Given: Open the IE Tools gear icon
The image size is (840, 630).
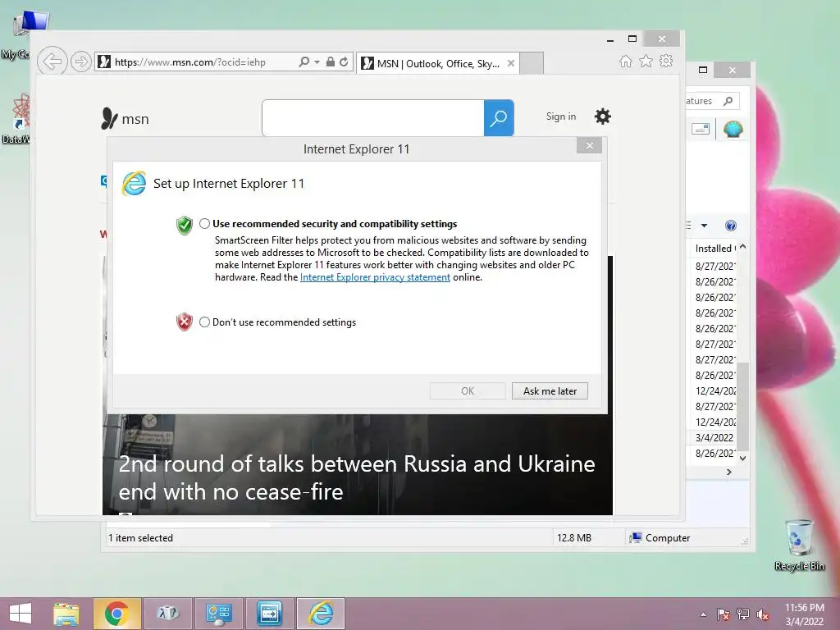Looking at the screenshot, I should click(x=666, y=61).
